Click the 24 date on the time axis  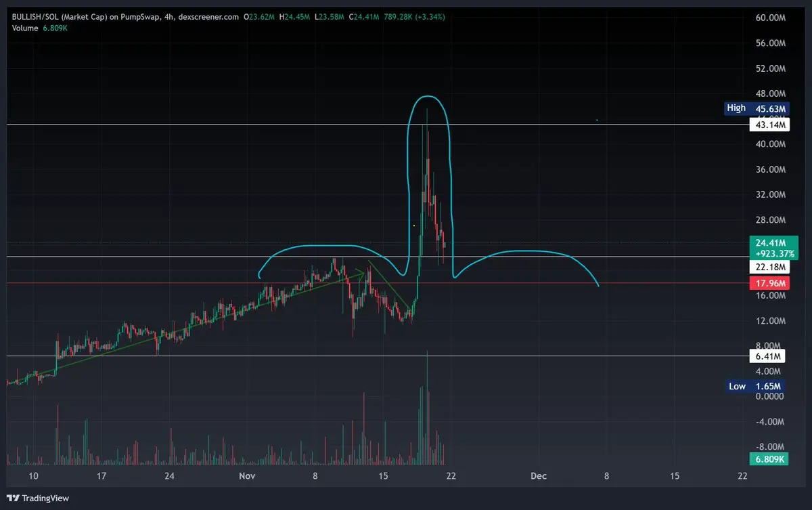169,476
